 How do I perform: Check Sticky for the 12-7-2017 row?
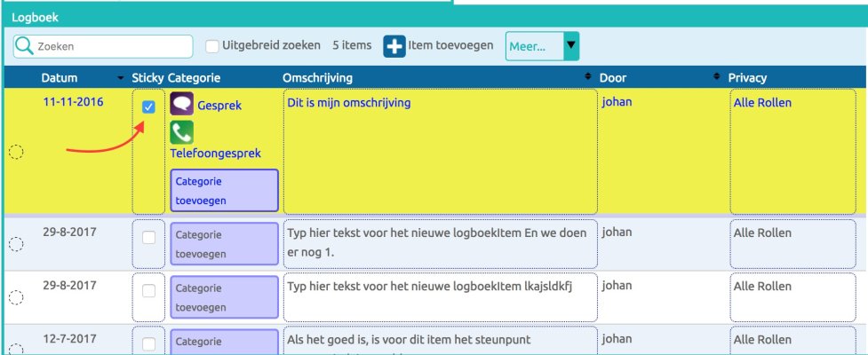click(149, 344)
